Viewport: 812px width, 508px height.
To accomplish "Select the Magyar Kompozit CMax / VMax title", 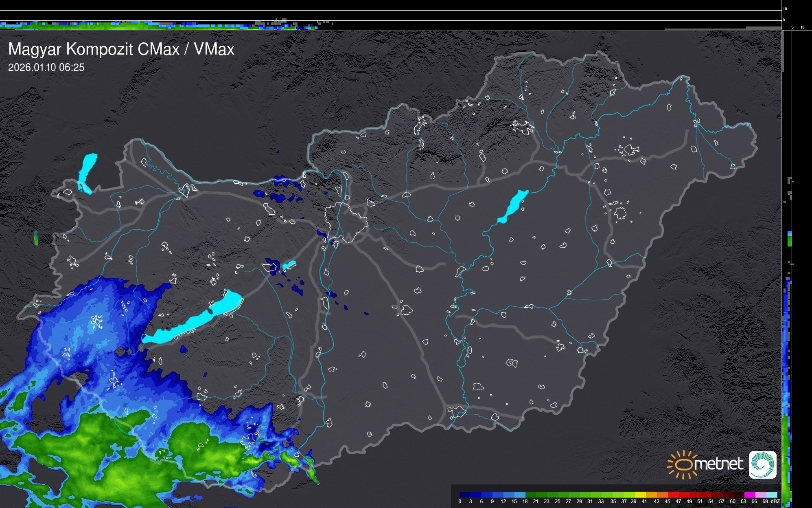I will tap(121, 49).
